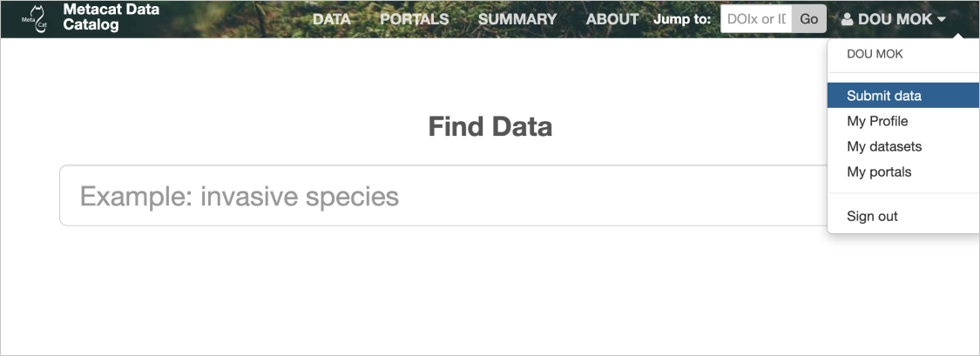Viewport: 980px width, 356px height.
Task: Click the user profile icon beside DOU MOK
Action: click(x=847, y=19)
